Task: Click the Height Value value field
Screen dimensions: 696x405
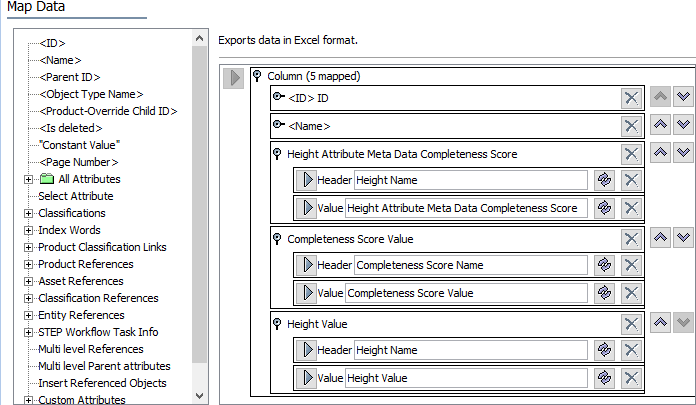Action: tap(466, 378)
